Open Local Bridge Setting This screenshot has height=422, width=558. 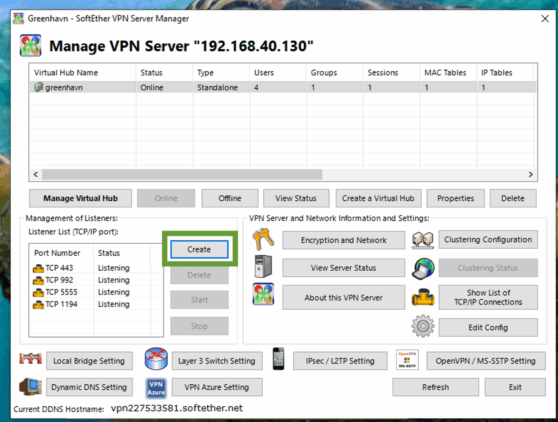pos(89,361)
